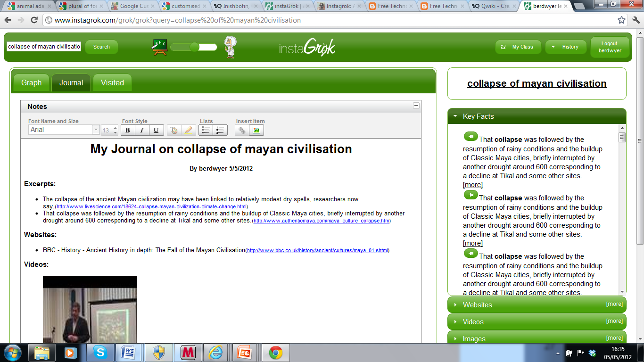Viewport: 644px width, 362px height.
Task: Toggle bold formatting in Notes toolbar
Action: point(128,130)
